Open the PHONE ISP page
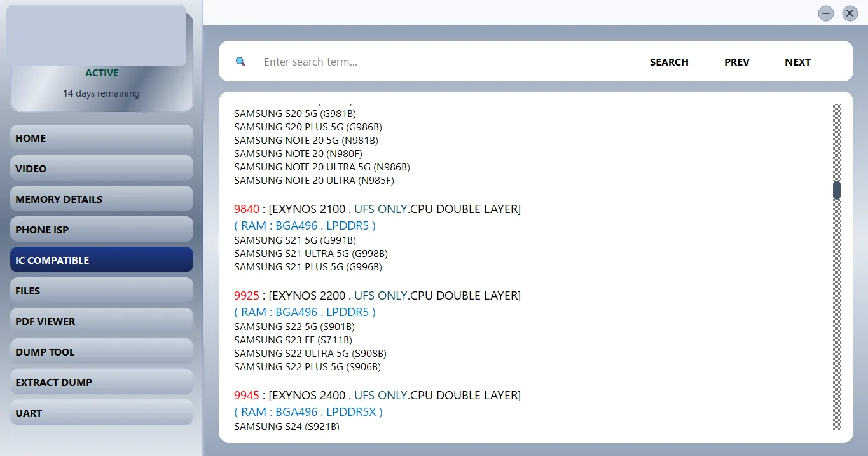The image size is (868, 456). (x=102, y=230)
